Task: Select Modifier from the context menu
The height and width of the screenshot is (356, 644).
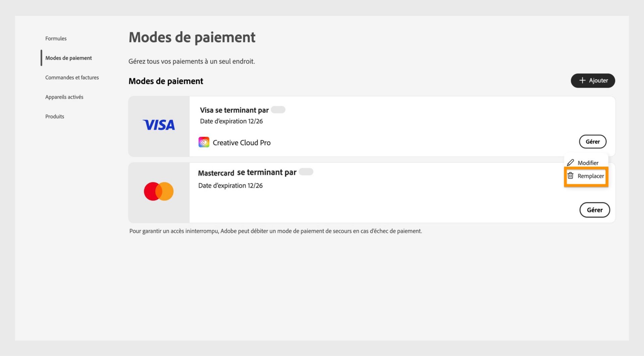Action: click(x=589, y=163)
